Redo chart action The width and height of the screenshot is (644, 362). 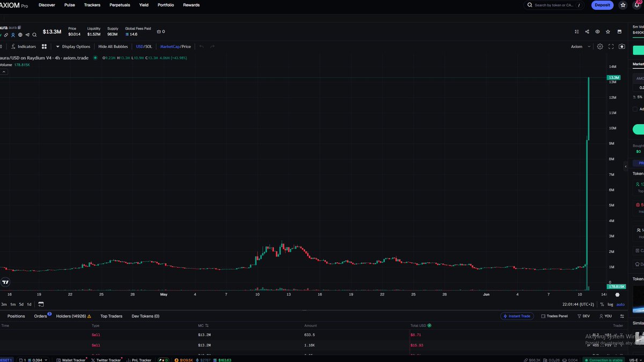click(x=213, y=47)
